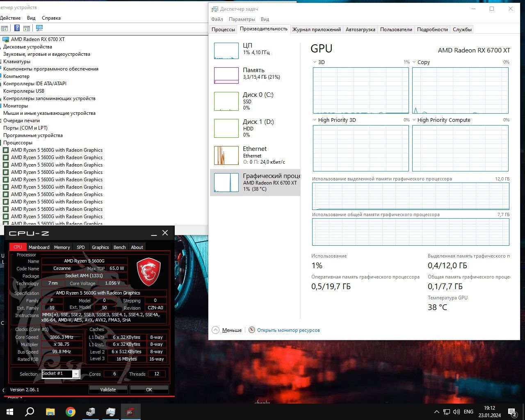525x420 pixels.
Task: Click the Дисковые устройства category in Device Manager
Action: (27, 47)
